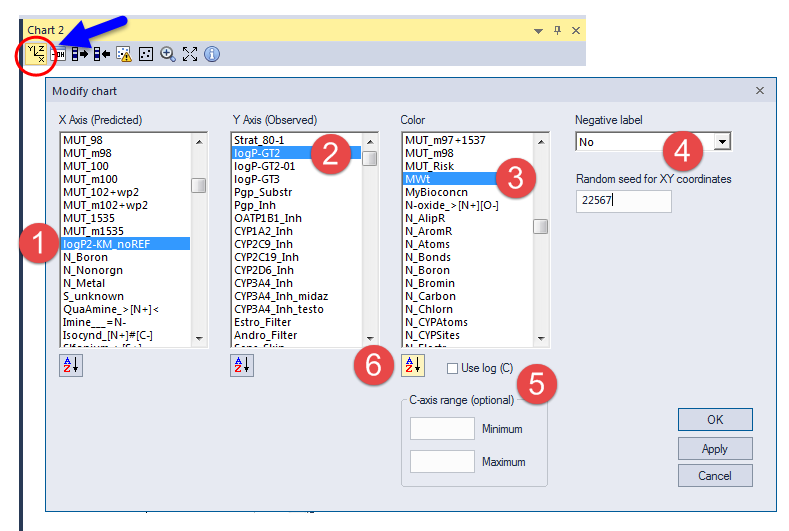
Task: Click the Apply button
Action: pyautogui.click(x=715, y=448)
